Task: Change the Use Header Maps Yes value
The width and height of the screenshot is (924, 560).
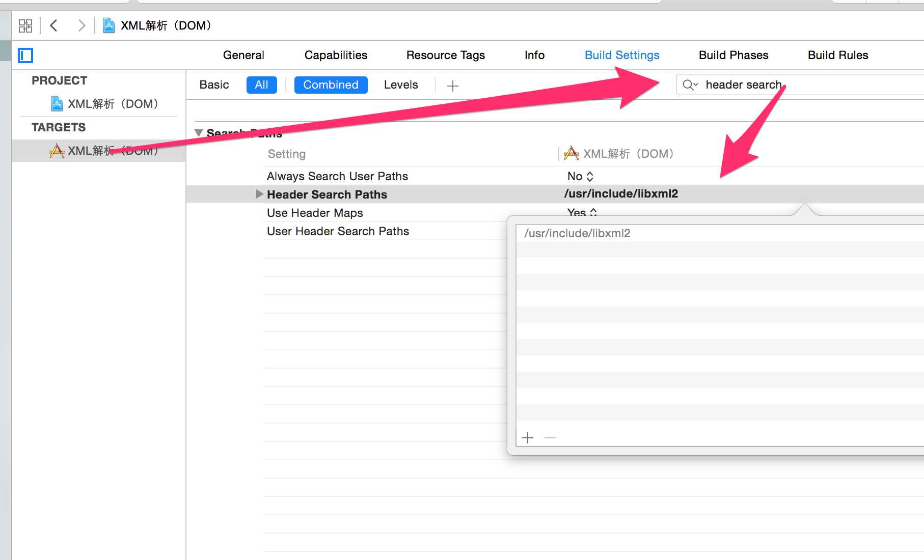Action: point(582,212)
